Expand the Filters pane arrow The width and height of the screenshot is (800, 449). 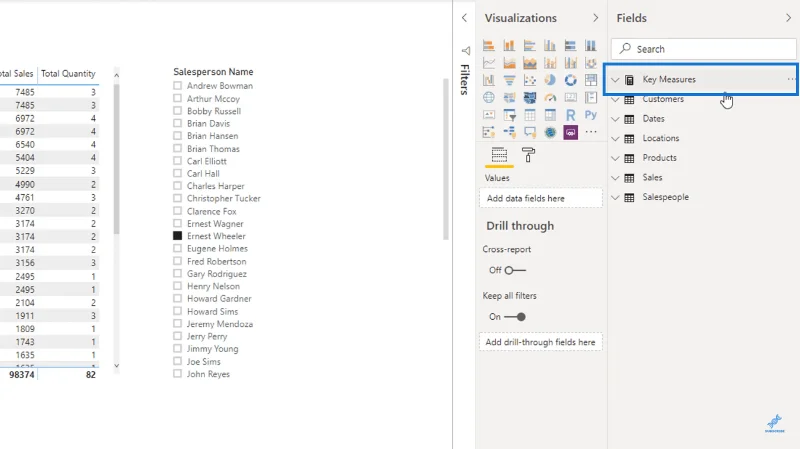464,18
